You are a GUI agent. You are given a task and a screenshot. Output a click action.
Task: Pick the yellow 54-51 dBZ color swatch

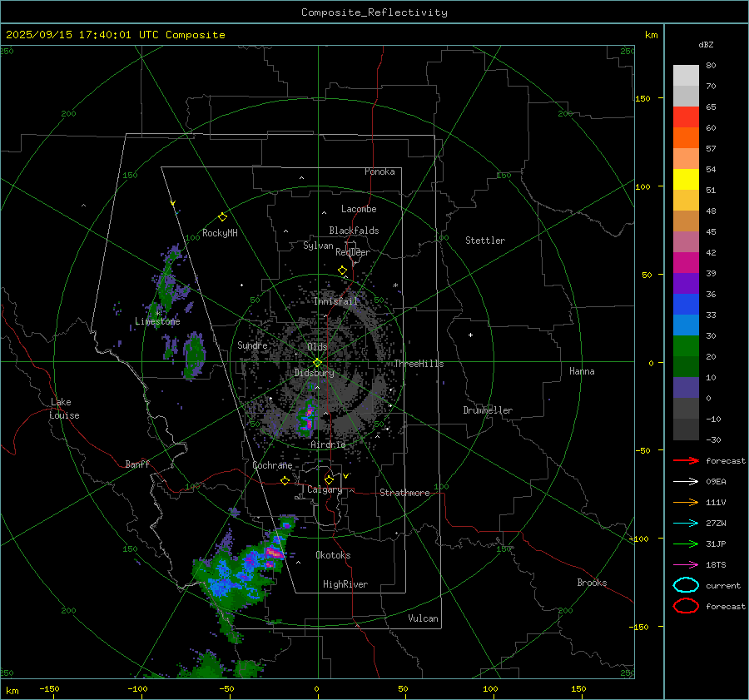(x=686, y=179)
